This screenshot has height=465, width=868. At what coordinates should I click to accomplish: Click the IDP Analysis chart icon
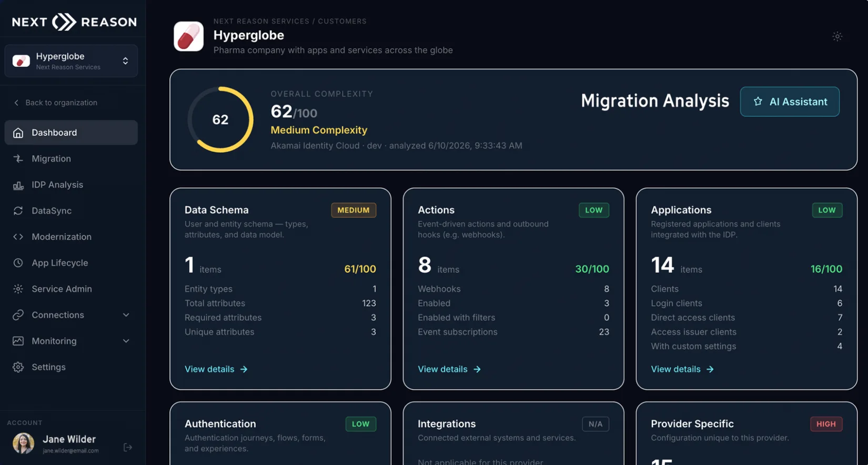18,185
